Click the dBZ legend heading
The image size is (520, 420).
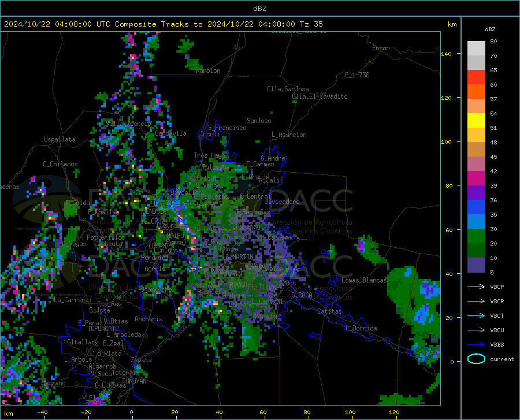pos(490,29)
